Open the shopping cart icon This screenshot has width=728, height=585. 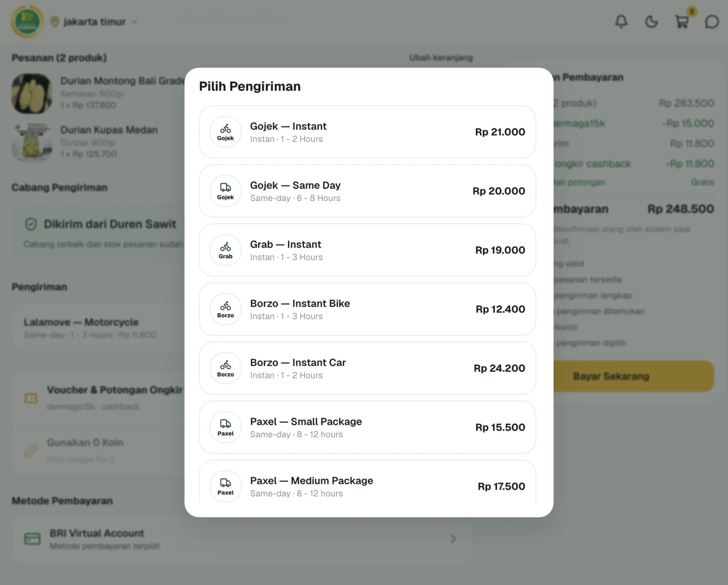point(682,21)
